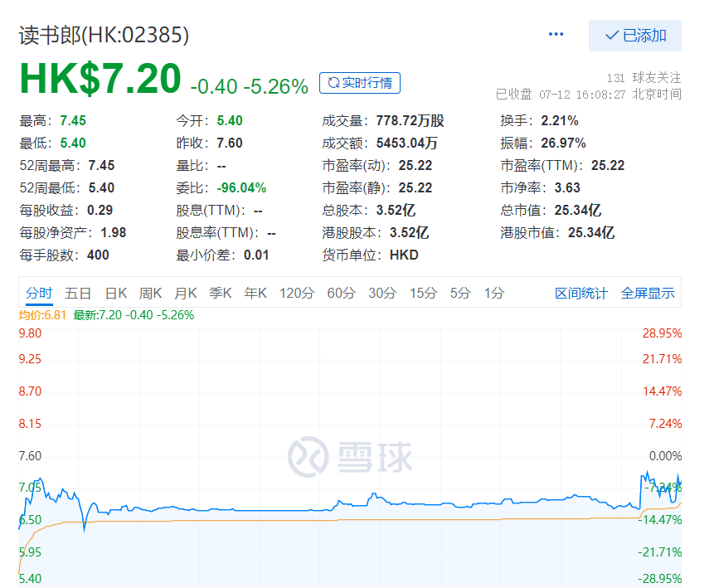Select the 月K chart tab

pos(186,293)
